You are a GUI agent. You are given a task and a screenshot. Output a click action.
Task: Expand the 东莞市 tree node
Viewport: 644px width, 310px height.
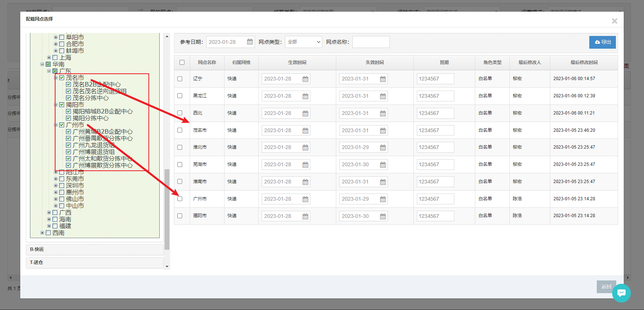click(x=55, y=179)
